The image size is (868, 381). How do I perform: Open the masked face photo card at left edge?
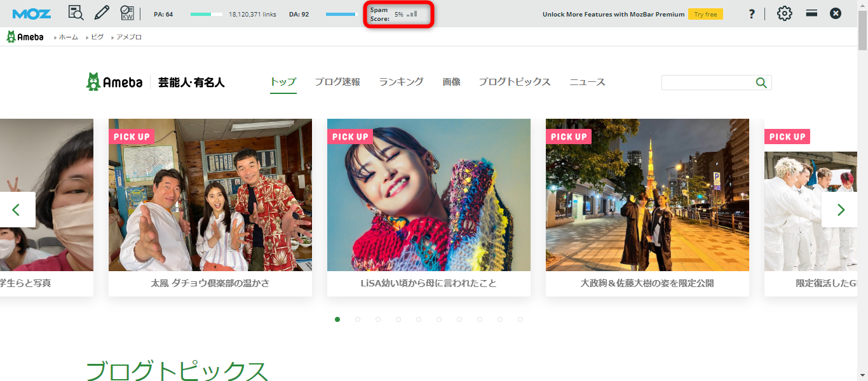[46, 195]
